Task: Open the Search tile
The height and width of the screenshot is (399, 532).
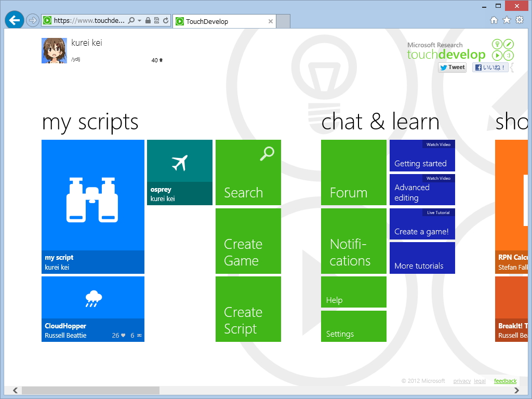Action: (248, 172)
